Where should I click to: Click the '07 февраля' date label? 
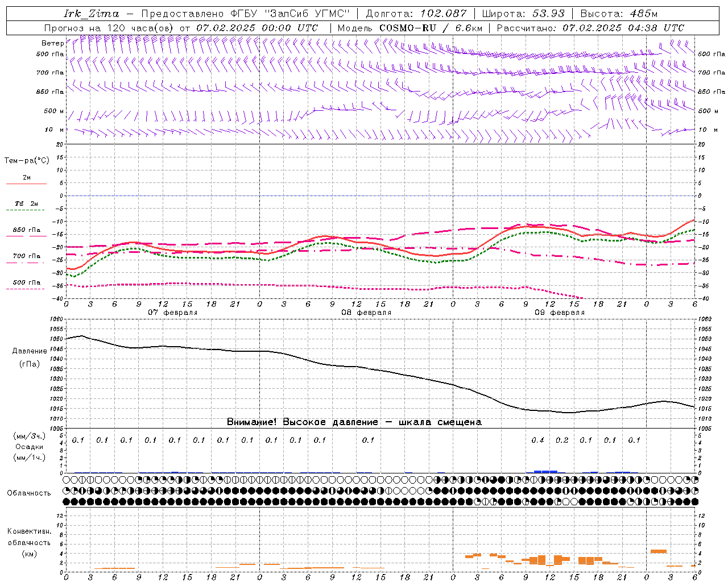point(173,313)
